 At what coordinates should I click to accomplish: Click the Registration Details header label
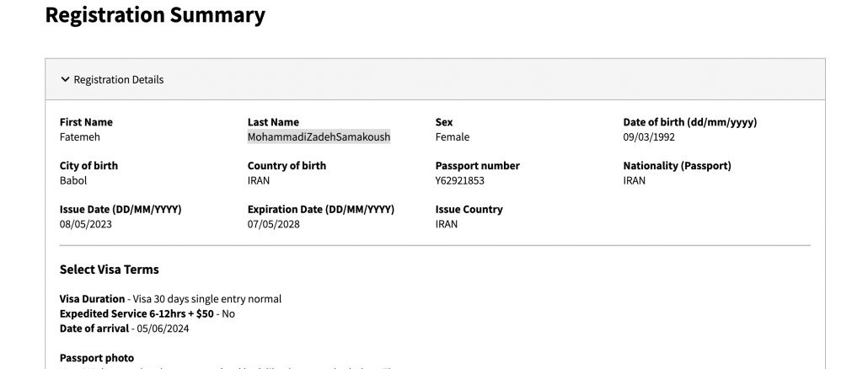point(119,80)
